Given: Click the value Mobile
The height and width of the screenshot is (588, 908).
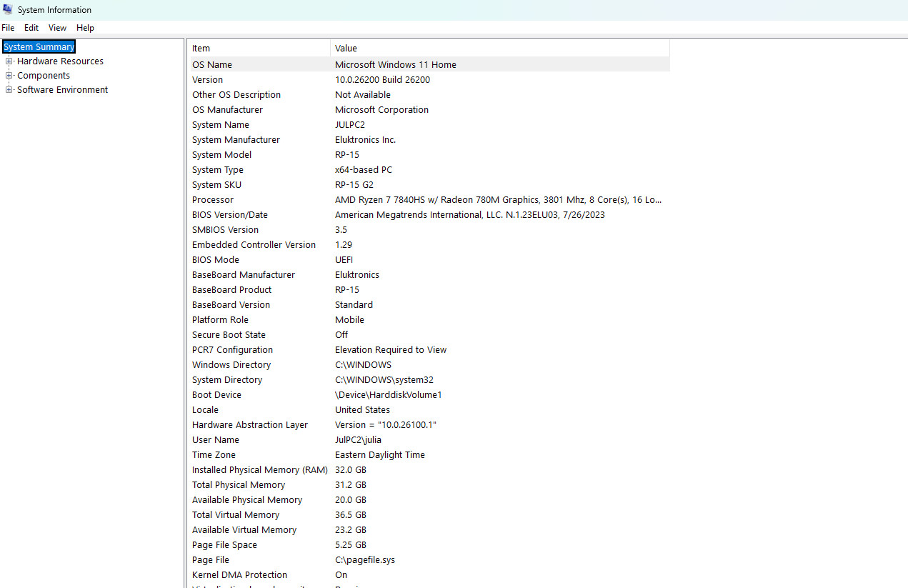Looking at the screenshot, I should (x=349, y=320).
